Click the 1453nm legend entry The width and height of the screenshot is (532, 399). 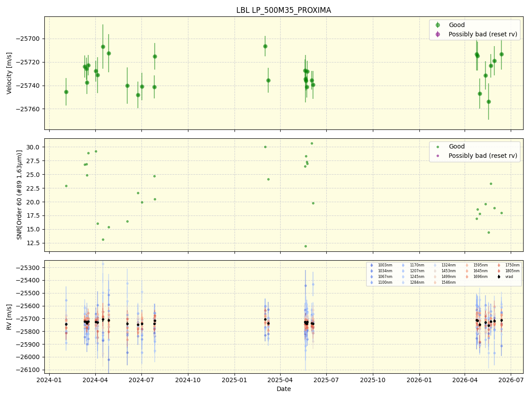[444, 271]
